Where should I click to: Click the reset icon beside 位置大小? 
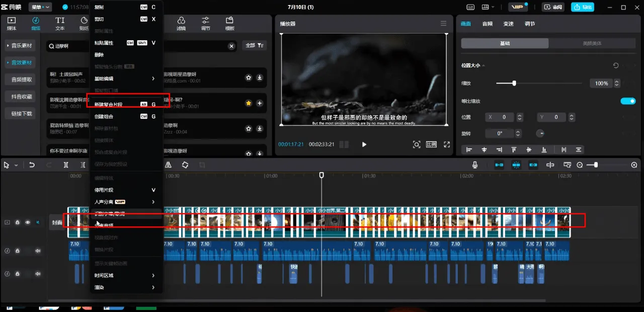(616, 65)
